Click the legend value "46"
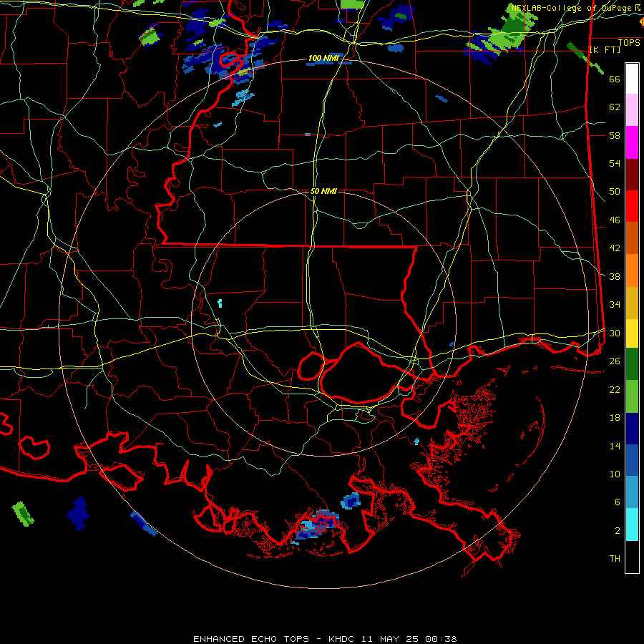The image size is (644, 644). 615,220
